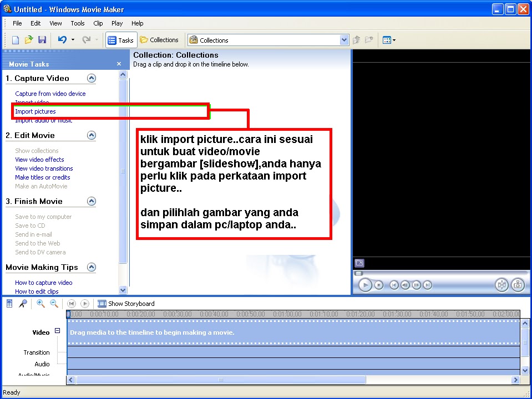Click the Take Picture camera icon
The width and height of the screenshot is (532, 399).
518,285
